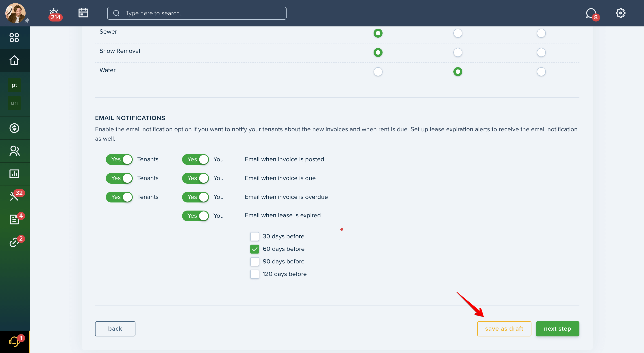Select first radio option for Water

click(x=378, y=72)
